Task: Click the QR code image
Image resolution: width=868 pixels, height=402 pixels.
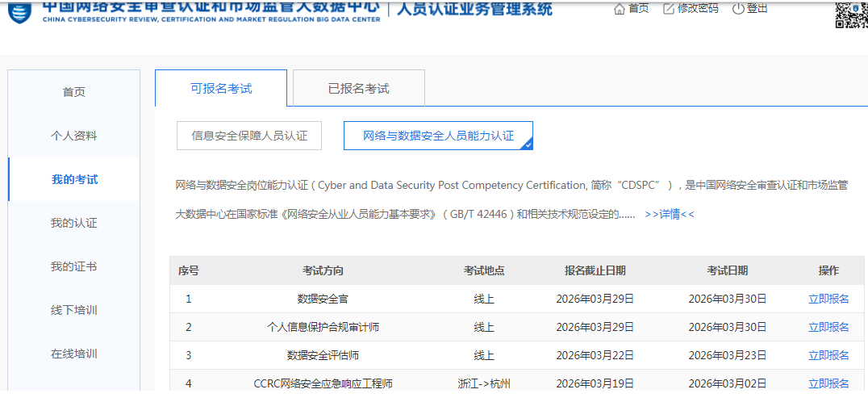Action: tap(850, 13)
